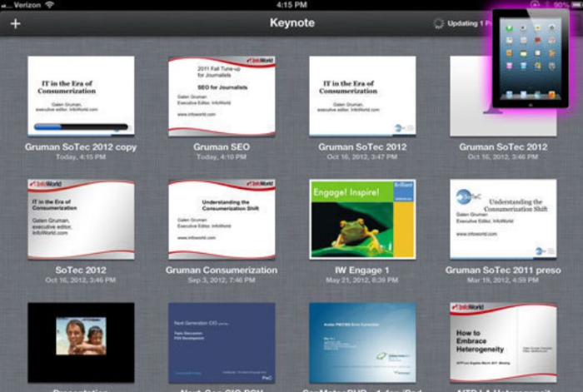Click the Today, 4:15 PM date text

click(81, 157)
